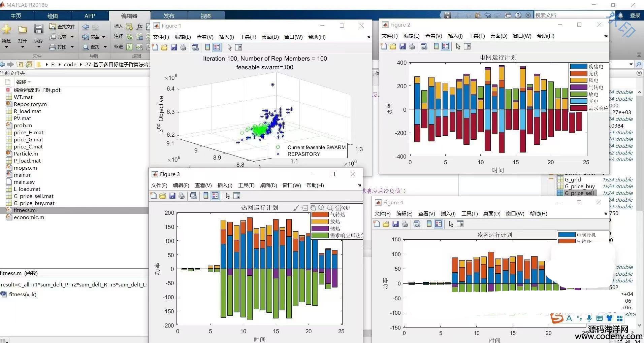Viewport: 644px width, 343px height.
Task: Click the smart indent icon
Action: tap(129, 47)
